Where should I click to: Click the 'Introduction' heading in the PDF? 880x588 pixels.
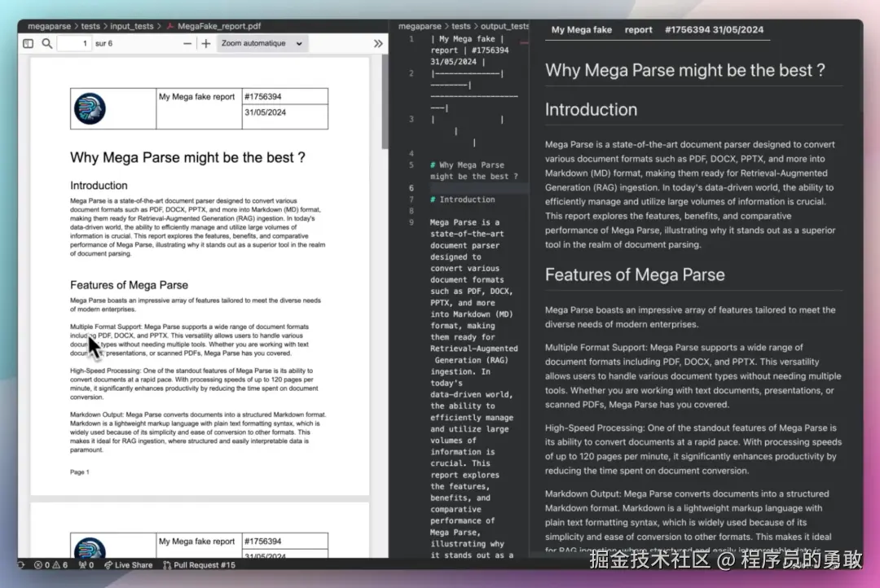(x=99, y=185)
